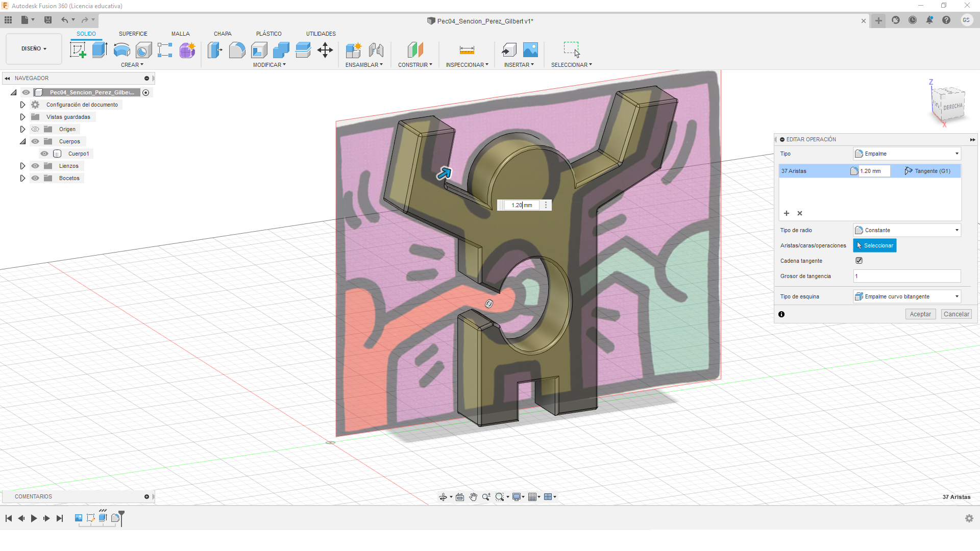This screenshot has height=551, width=980.
Task: Expand the Bocetos tree folder
Action: (22, 178)
